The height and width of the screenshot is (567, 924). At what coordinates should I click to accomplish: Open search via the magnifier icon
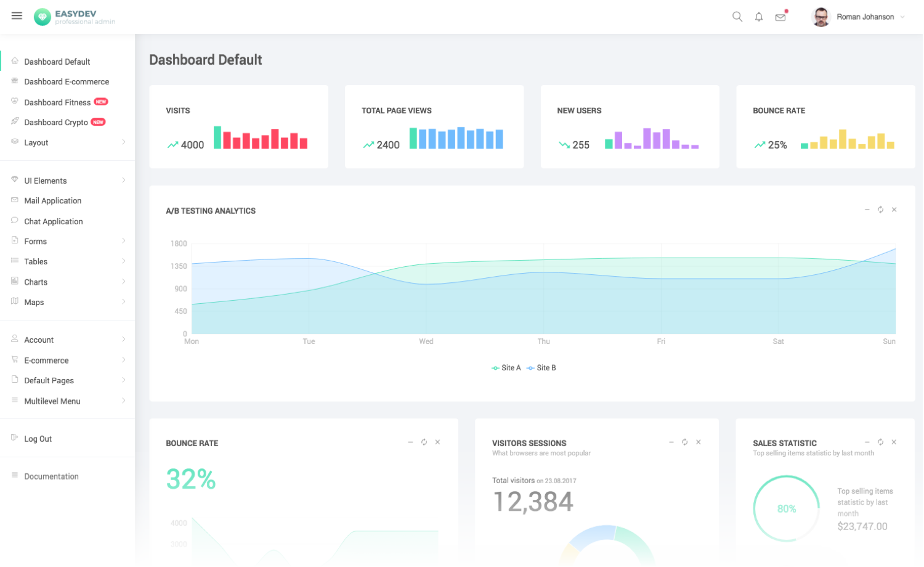coord(737,17)
